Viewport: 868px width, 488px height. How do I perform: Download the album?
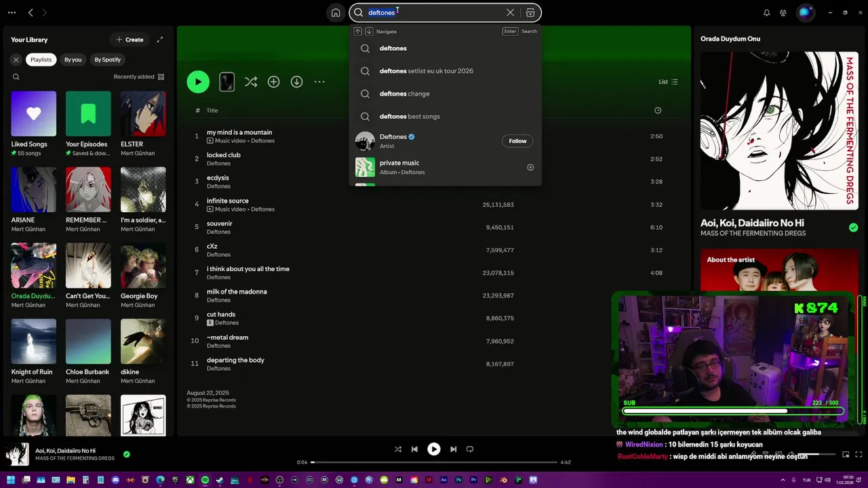coord(296,82)
